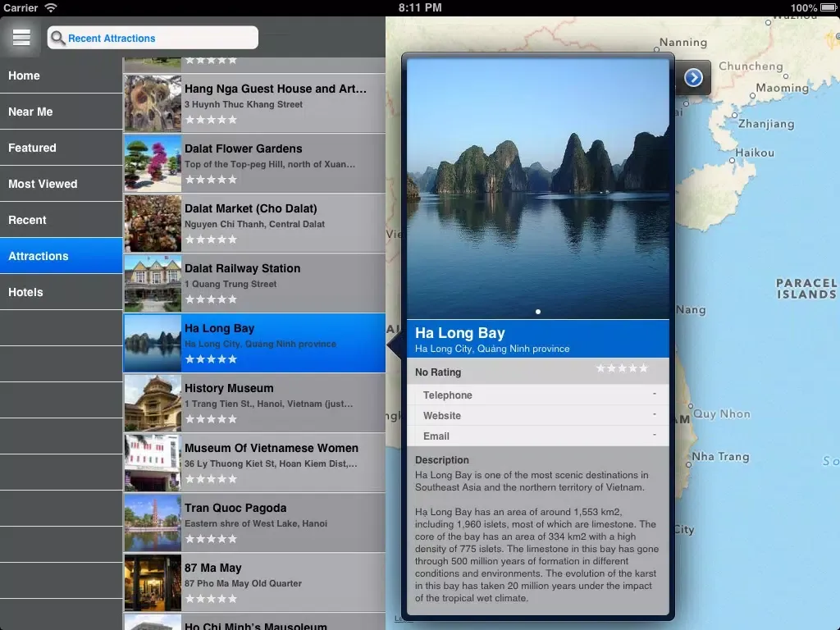The height and width of the screenshot is (630, 840).
Task: Tap the Ha Long Bay large photo
Action: 538,189
